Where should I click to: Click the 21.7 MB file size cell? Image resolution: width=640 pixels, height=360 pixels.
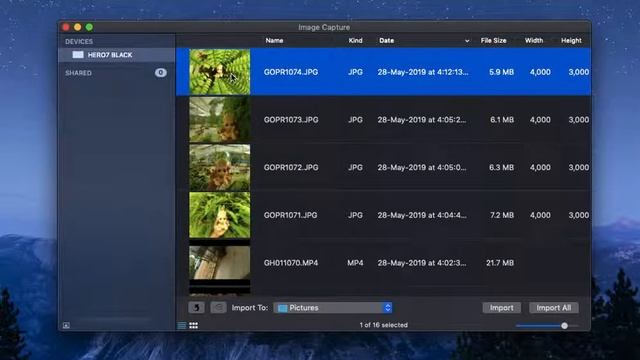pos(500,263)
